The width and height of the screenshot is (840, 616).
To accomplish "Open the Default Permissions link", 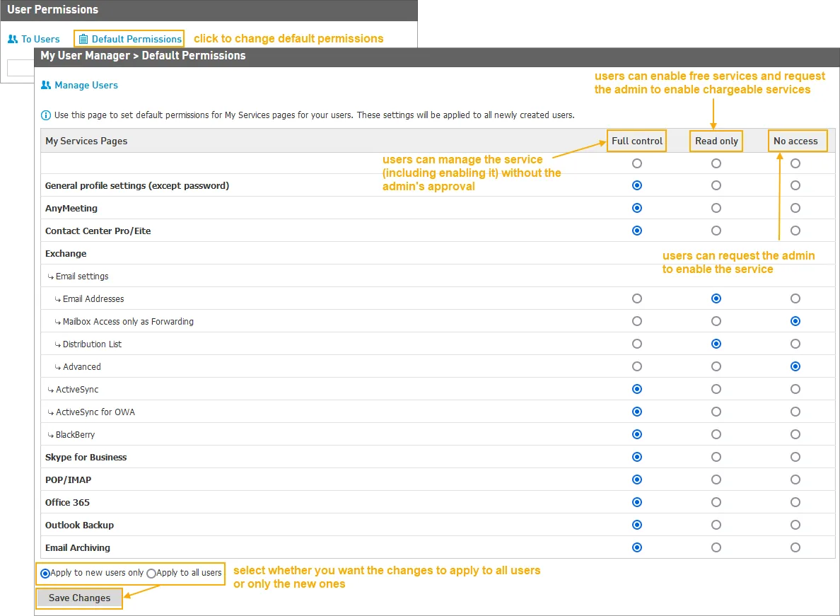I will pyautogui.click(x=130, y=39).
